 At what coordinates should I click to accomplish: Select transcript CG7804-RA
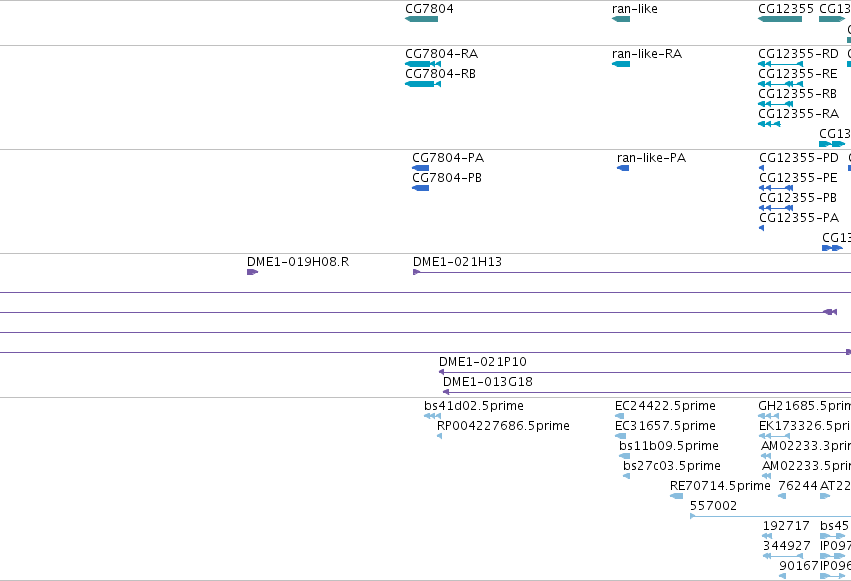coord(423,64)
